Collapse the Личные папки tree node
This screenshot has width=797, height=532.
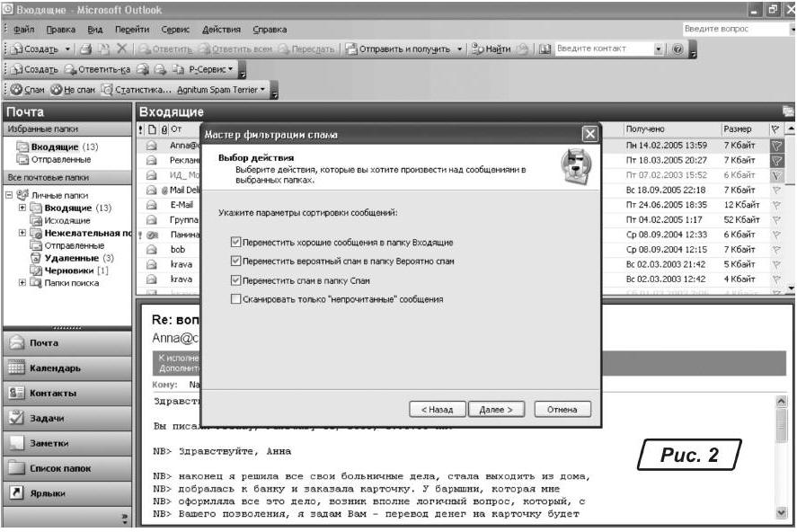[9, 195]
